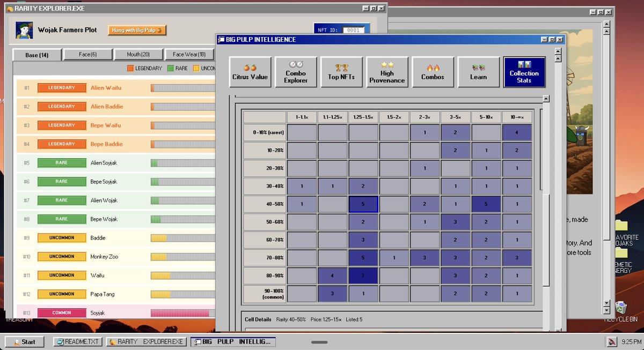
Task: Click the system tray icon beside clock
Action: [x=612, y=341]
